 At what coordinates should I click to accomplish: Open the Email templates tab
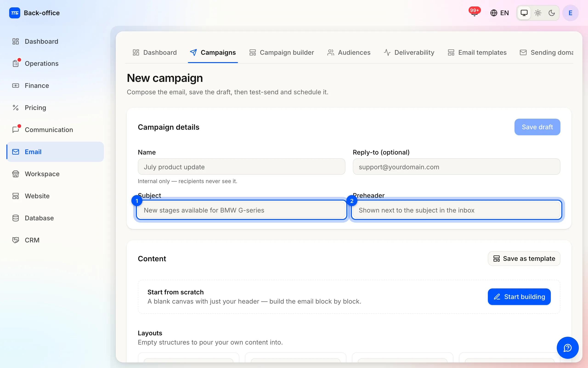click(x=477, y=53)
